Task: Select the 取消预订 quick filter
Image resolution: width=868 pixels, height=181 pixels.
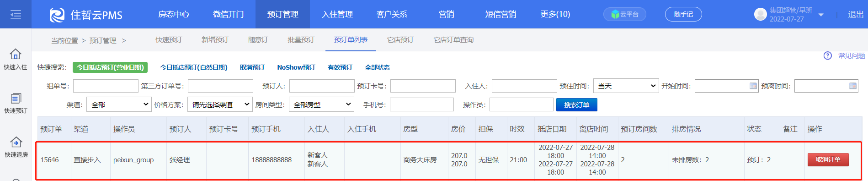Action: [252, 67]
